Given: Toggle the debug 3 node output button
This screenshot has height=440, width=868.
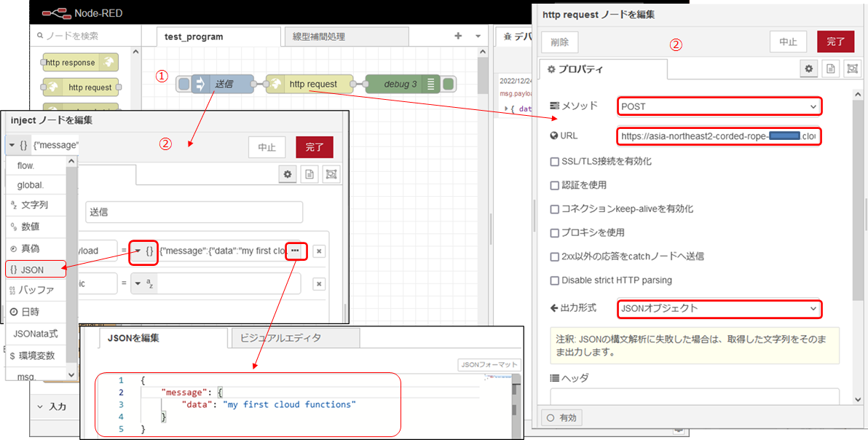Looking at the screenshot, I should click(449, 84).
